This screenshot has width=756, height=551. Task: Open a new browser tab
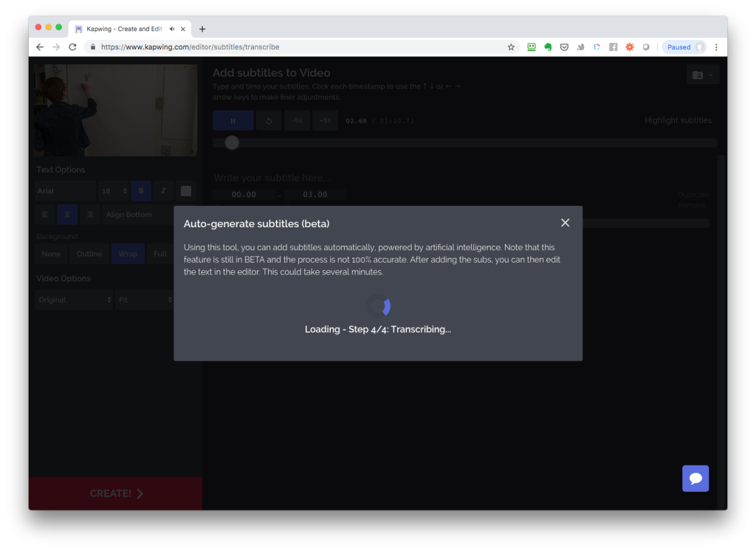click(x=202, y=29)
